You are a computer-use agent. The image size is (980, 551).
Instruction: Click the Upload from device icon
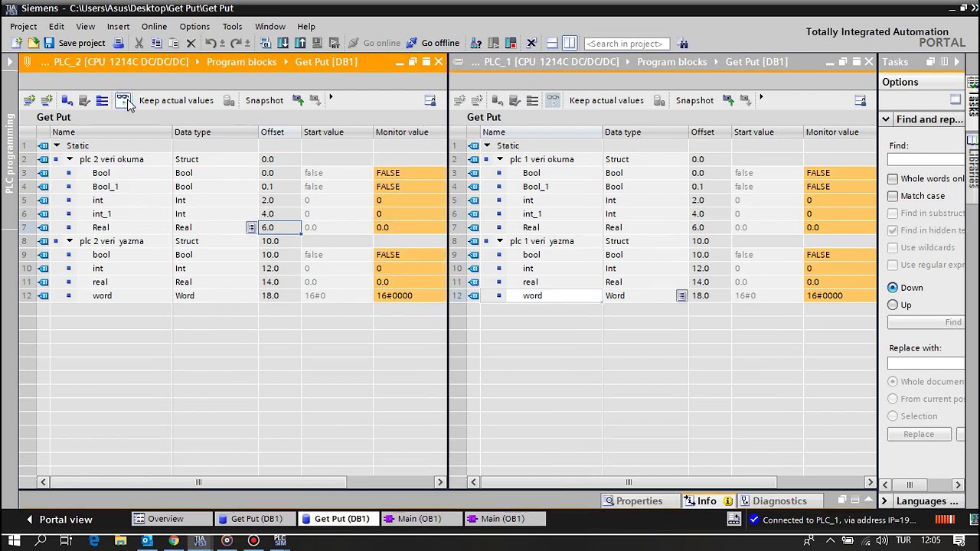pos(300,43)
